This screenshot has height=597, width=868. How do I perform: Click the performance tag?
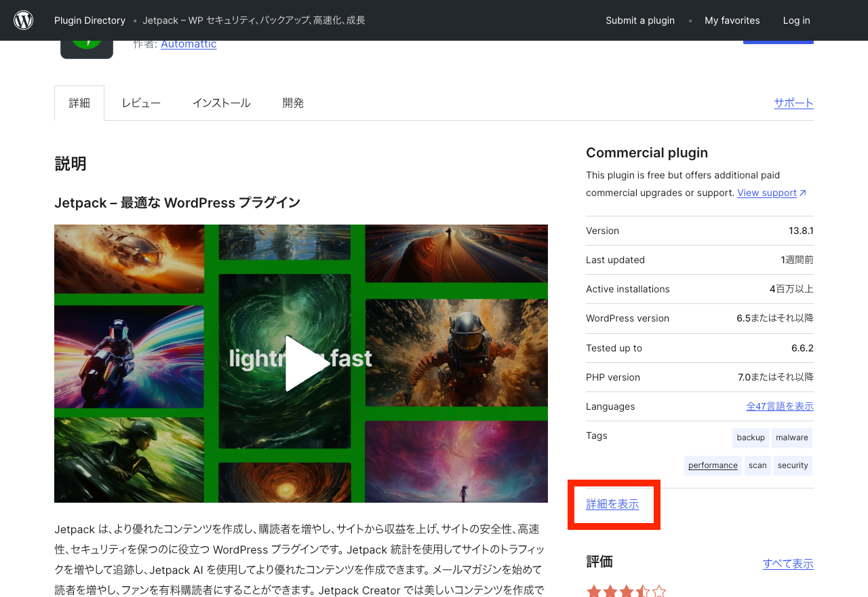713,465
